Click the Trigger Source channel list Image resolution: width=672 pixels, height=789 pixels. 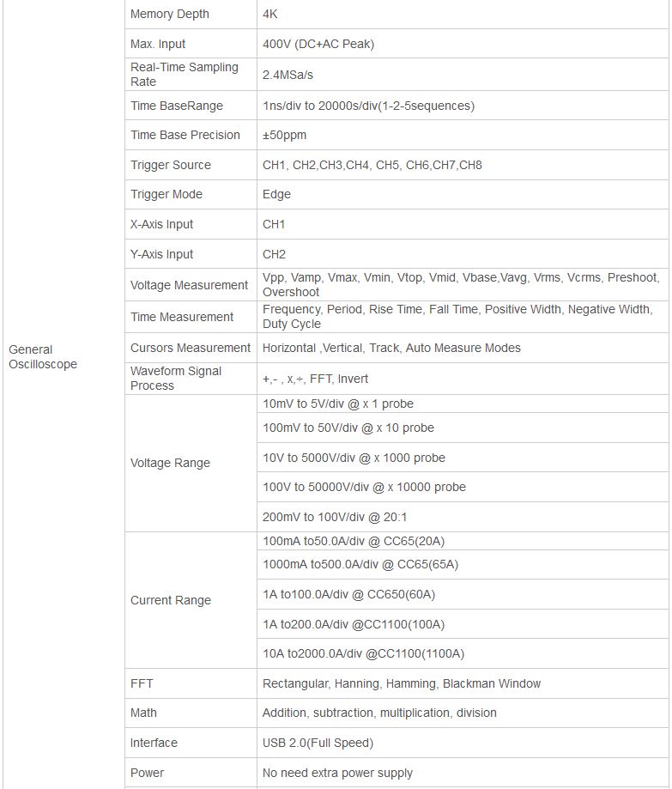(x=372, y=165)
